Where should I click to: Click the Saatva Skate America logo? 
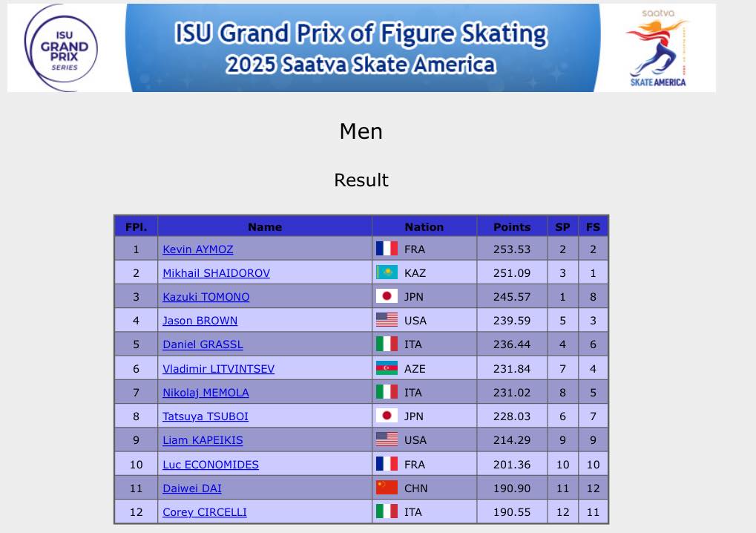[x=658, y=48]
